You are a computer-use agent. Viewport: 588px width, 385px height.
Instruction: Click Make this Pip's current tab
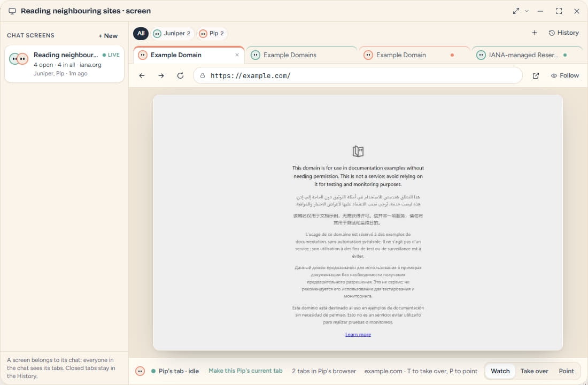point(245,371)
